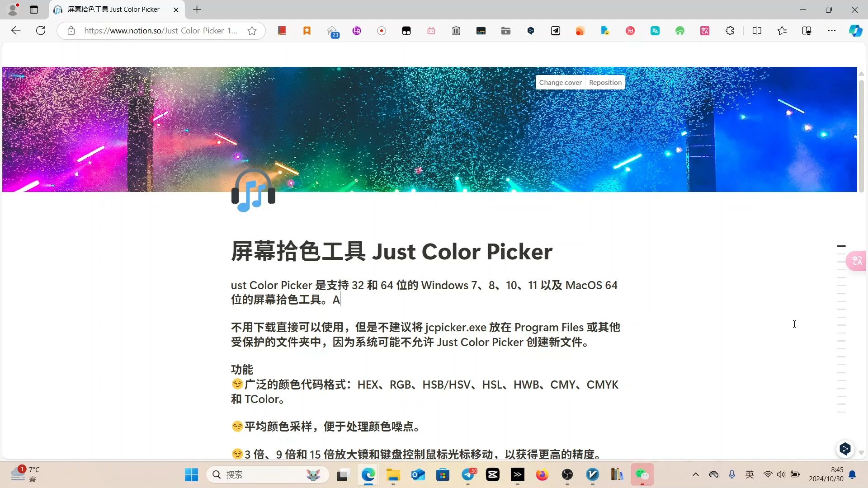868x488 pixels.
Task: Click the page vertical scrollbar thumb
Action: [861, 136]
